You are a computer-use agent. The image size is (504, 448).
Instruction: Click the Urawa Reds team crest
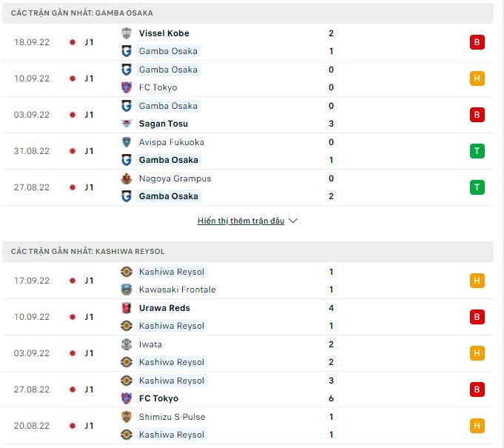point(127,308)
